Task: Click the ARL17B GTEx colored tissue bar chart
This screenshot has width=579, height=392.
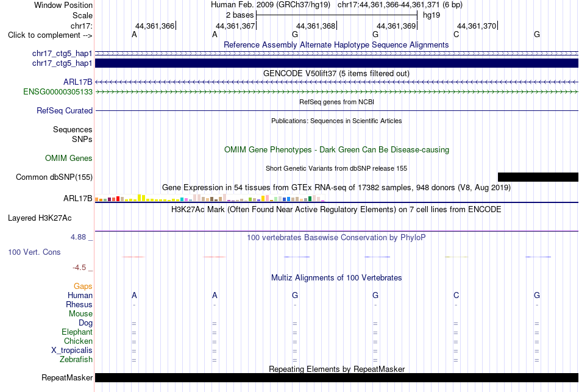Action: (x=210, y=198)
